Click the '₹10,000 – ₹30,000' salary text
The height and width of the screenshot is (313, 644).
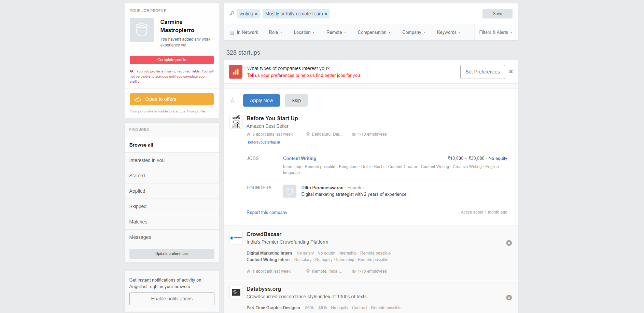click(466, 158)
